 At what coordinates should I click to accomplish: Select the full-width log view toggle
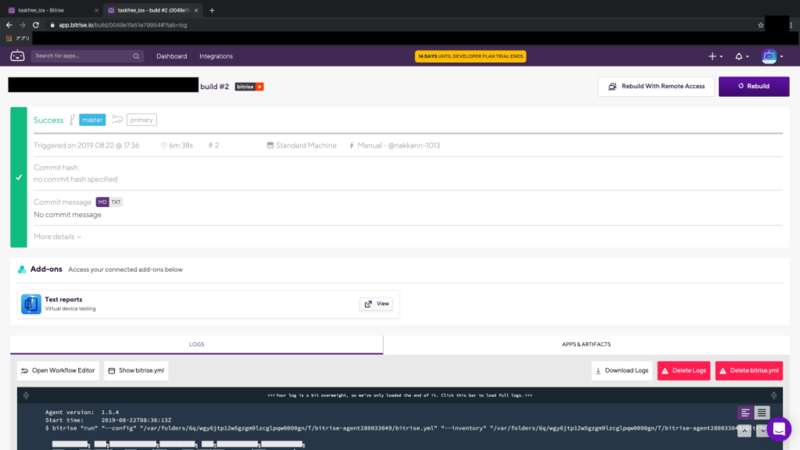pos(762,412)
